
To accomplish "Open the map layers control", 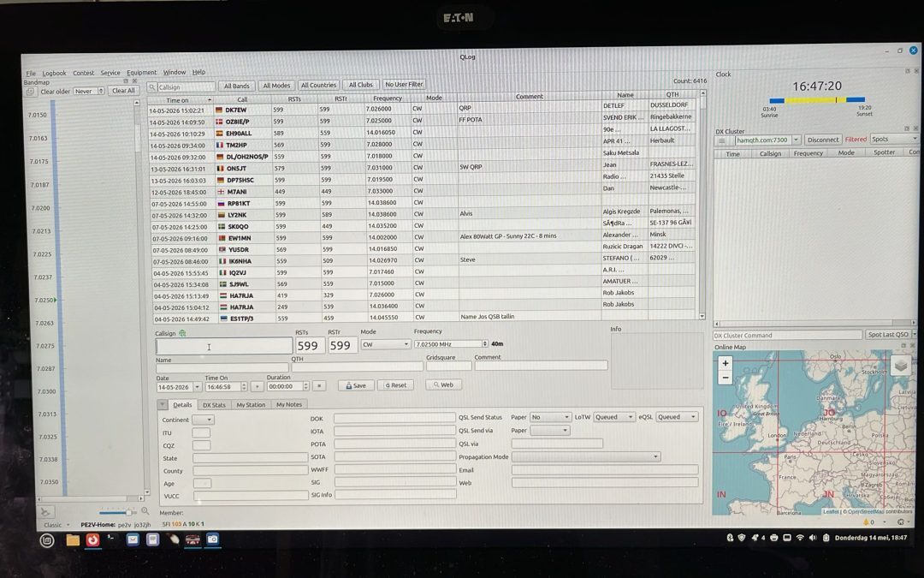I will (900, 366).
